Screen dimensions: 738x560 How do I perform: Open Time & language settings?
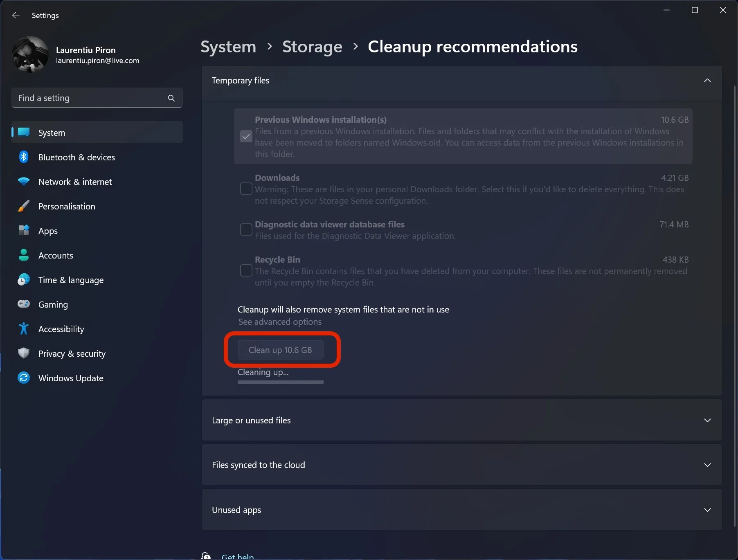coord(97,280)
